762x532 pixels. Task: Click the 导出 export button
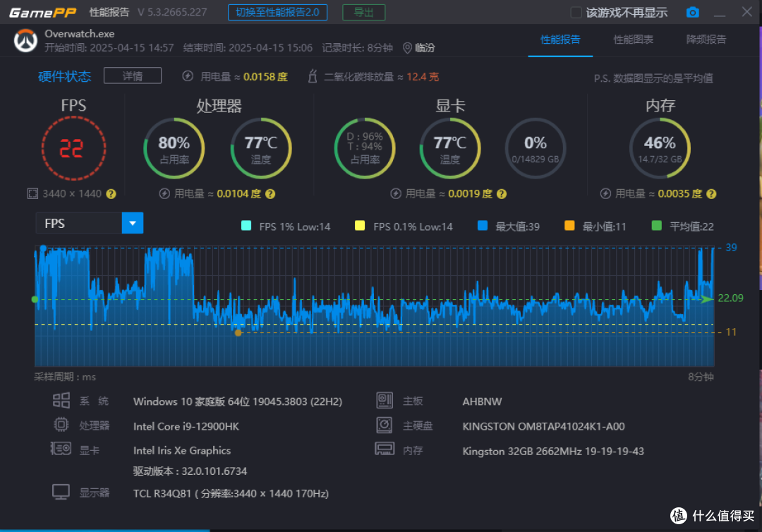363,12
